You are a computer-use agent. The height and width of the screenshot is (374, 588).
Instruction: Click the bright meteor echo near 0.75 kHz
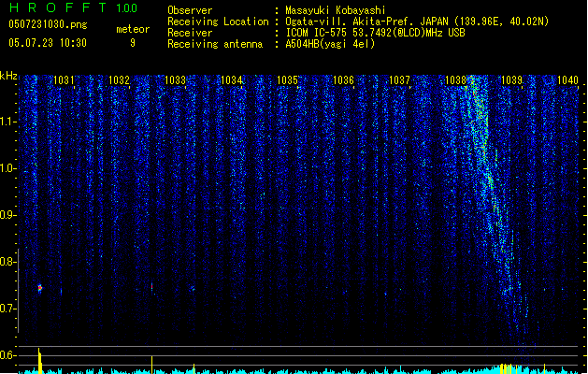40,289
